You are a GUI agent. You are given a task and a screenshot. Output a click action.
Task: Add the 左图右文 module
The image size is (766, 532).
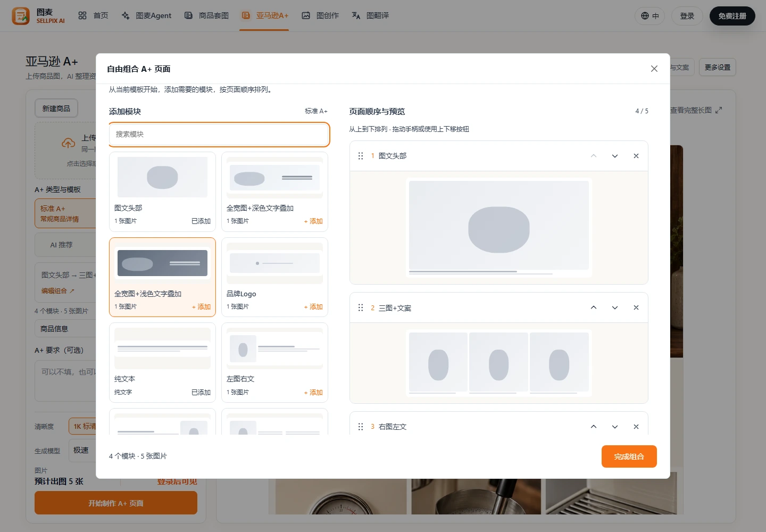coord(313,393)
